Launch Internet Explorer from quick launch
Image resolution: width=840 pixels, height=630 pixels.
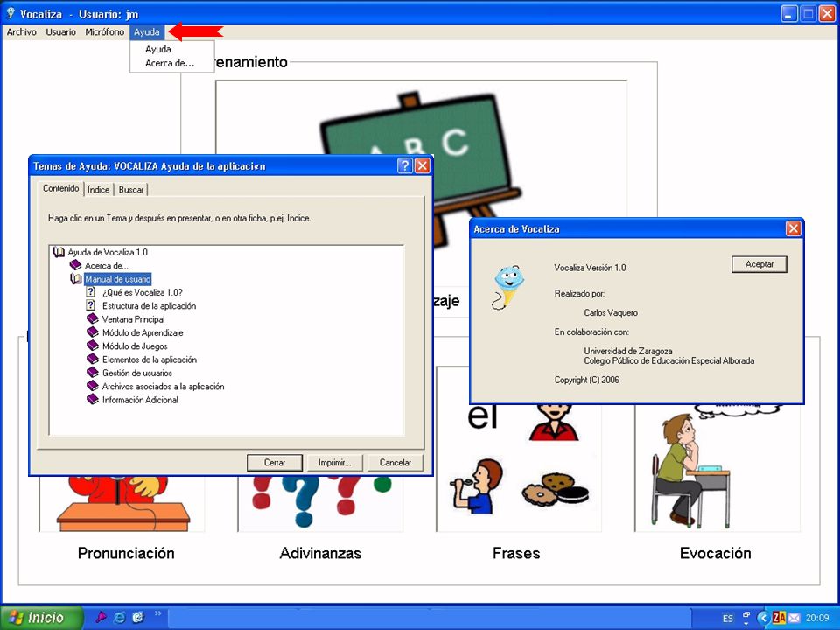click(x=120, y=617)
